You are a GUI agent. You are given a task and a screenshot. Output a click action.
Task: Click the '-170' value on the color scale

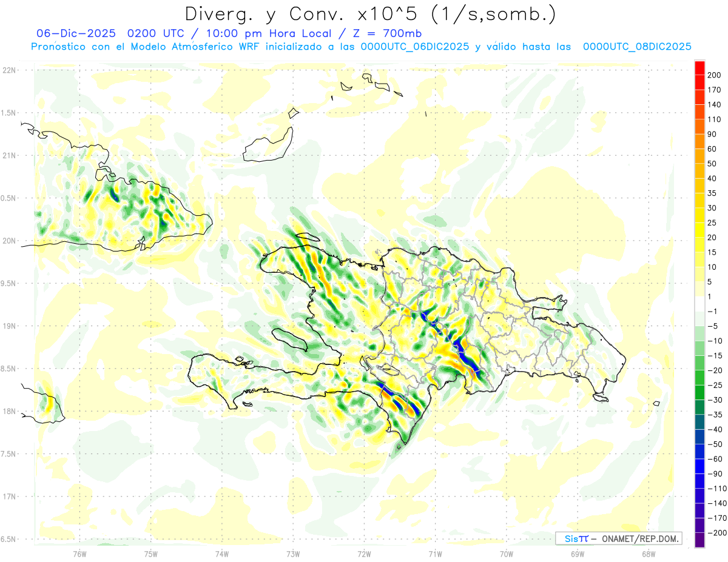click(x=716, y=518)
